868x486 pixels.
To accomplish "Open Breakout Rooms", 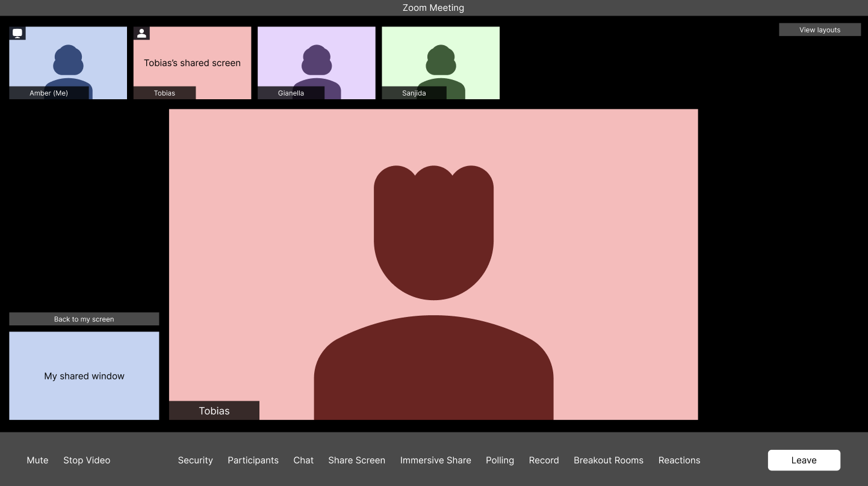I will click(608, 460).
